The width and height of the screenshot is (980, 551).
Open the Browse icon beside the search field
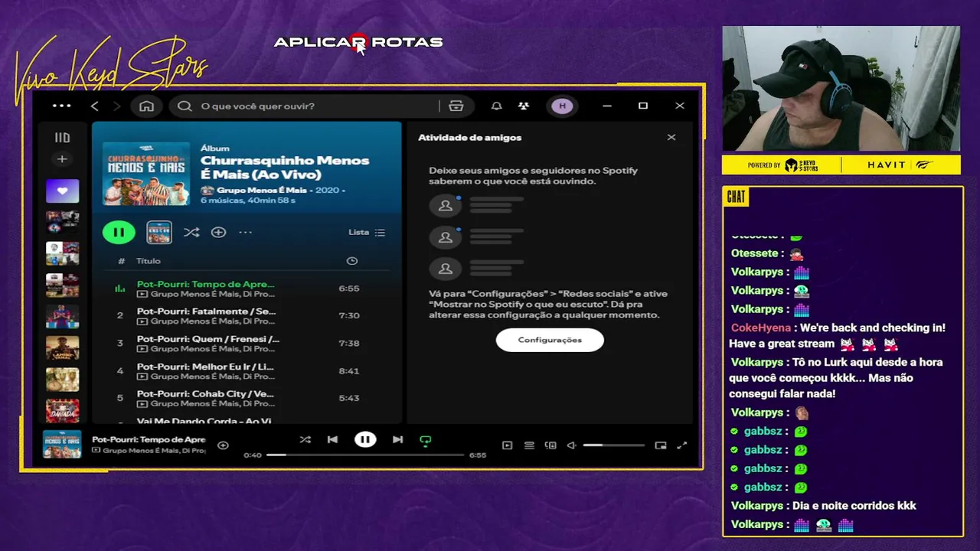(x=456, y=106)
